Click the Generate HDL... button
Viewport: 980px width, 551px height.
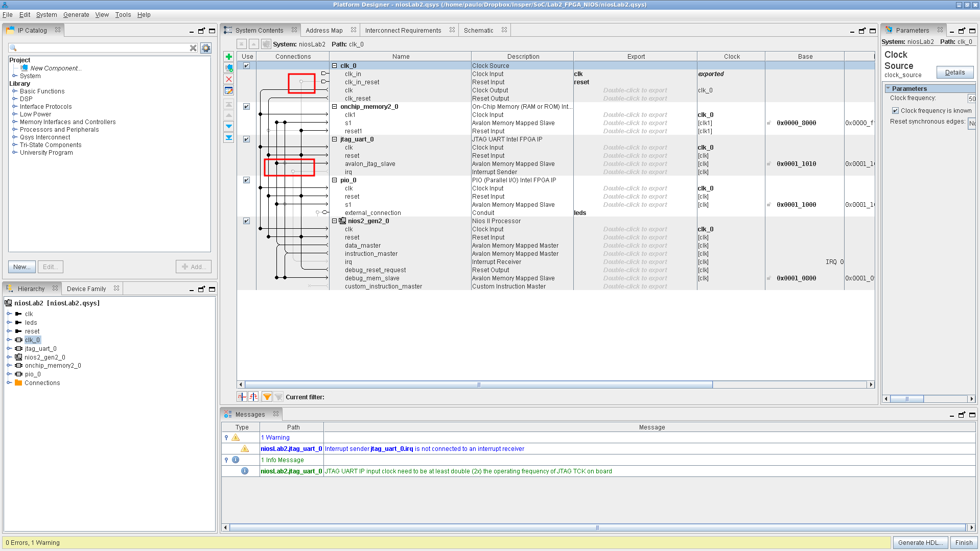click(x=920, y=542)
